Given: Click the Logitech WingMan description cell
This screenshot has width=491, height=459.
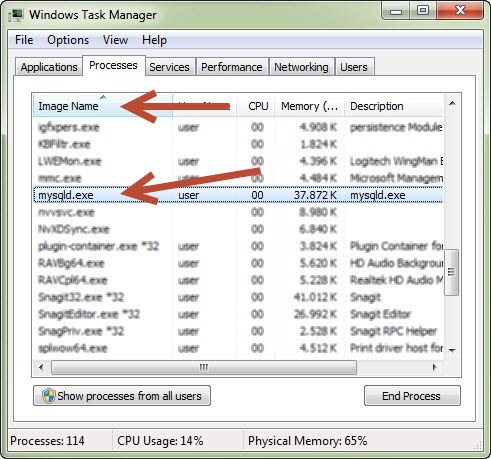Looking at the screenshot, I should (396, 161).
